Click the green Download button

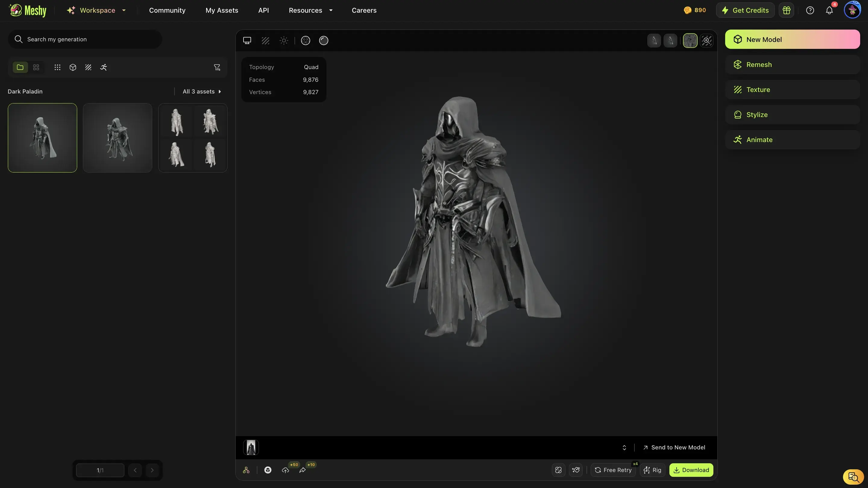pos(691,470)
